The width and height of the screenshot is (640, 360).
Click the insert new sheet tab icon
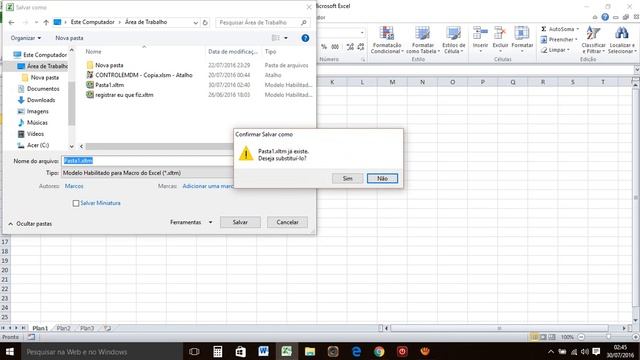[107, 328]
